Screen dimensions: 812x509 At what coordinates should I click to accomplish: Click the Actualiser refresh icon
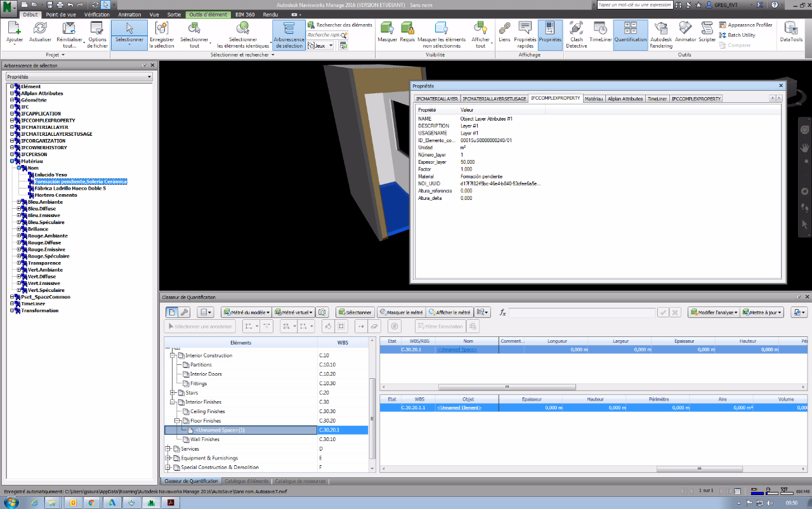(41, 28)
